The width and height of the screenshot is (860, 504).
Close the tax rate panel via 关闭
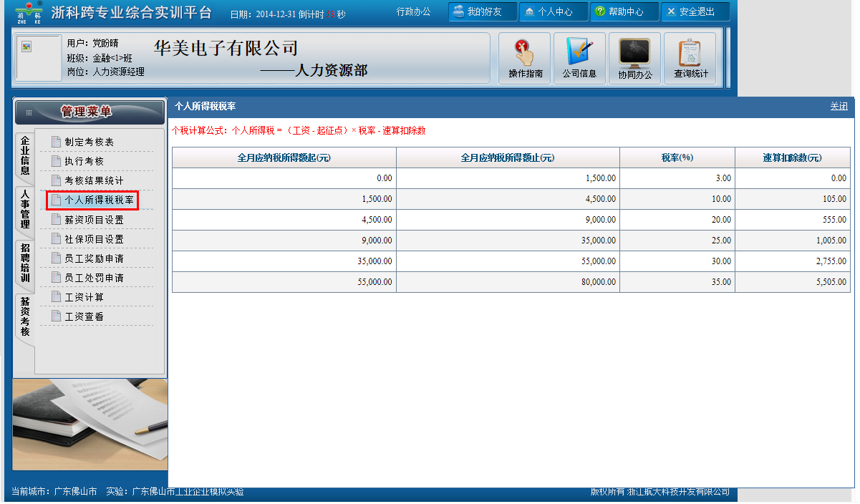pyautogui.click(x=839, y=107)
